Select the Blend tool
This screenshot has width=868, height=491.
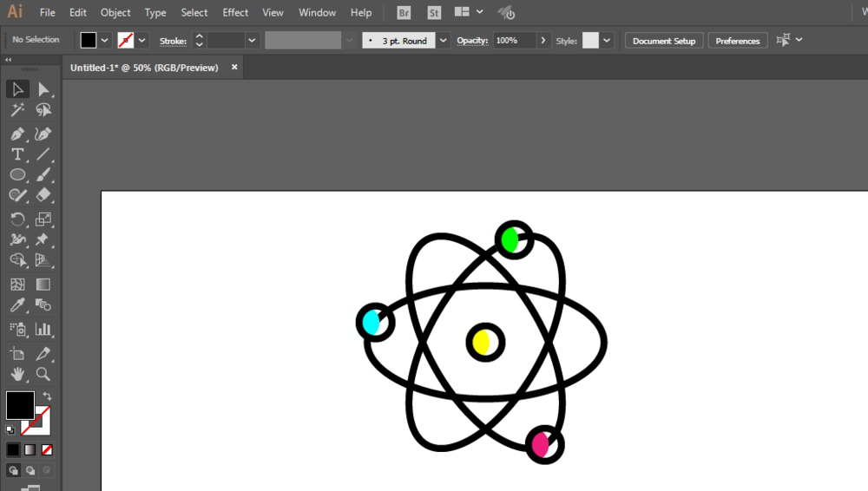pyautogui.click(x=43, y=305)
